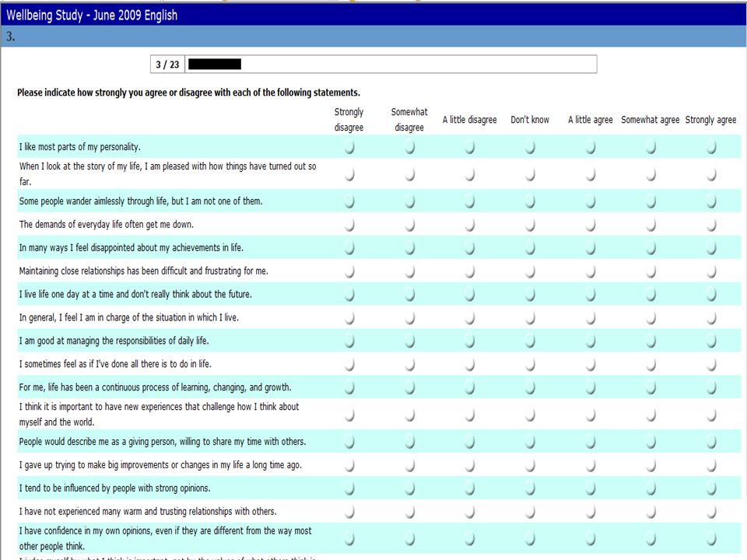
Task: Choose Strongly agree for 'in charge of the situation in which I live'
Action: click(x=710, y=317)
